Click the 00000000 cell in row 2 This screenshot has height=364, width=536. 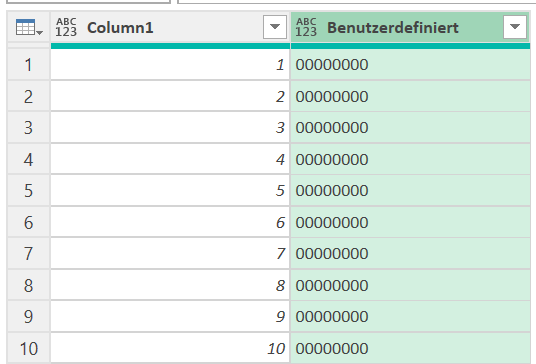(410, 96)
